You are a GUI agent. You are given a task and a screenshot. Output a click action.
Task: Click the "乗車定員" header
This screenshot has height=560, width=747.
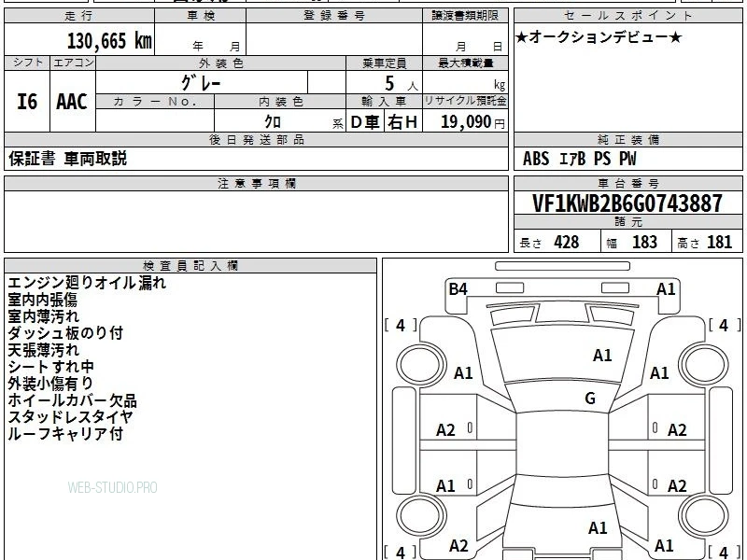[384, 63]
